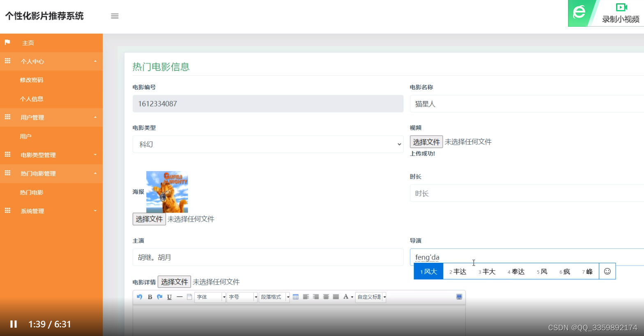Click 选择文件 button beside 电影详情

pyautogui.click(x=174, y=282)
